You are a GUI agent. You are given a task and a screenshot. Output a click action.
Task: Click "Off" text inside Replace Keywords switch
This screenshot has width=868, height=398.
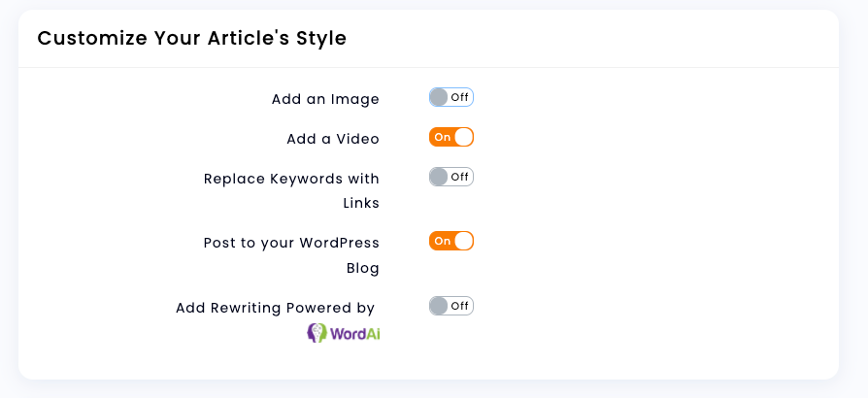[459, 177]
